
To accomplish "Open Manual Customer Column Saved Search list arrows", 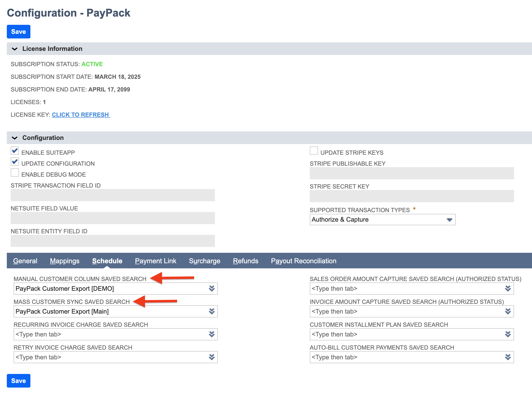I will pyautogui.click(x=212, y=289).
